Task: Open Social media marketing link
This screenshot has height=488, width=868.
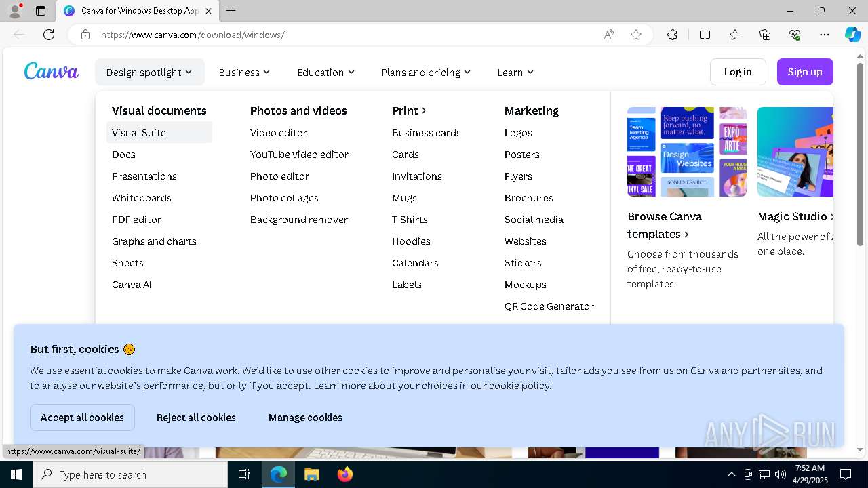Action: coord(534,220)
